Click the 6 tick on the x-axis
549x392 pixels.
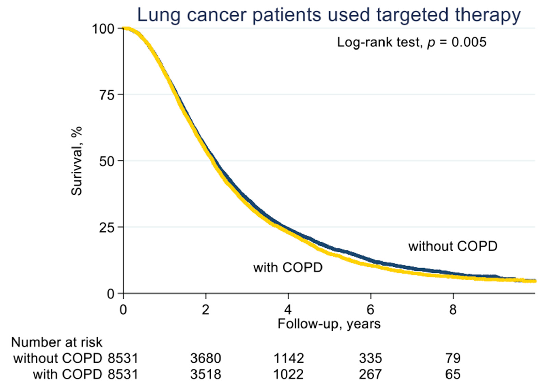point(371,310)
